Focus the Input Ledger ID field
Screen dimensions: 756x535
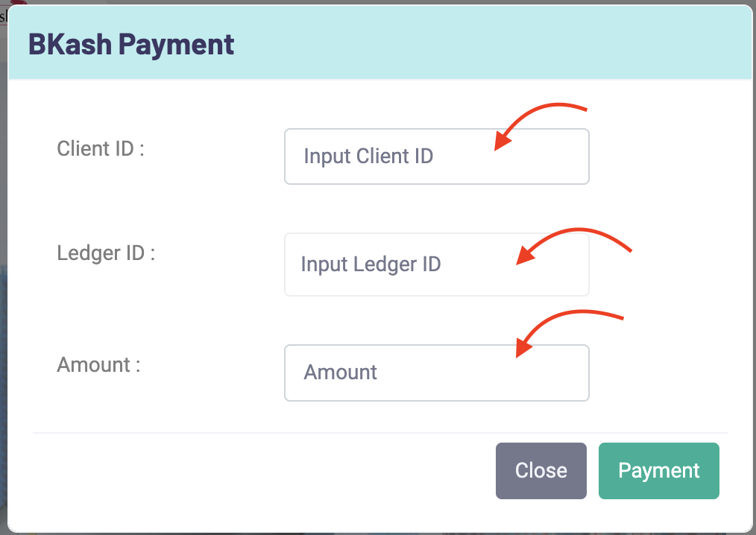(x=436, y=265)
